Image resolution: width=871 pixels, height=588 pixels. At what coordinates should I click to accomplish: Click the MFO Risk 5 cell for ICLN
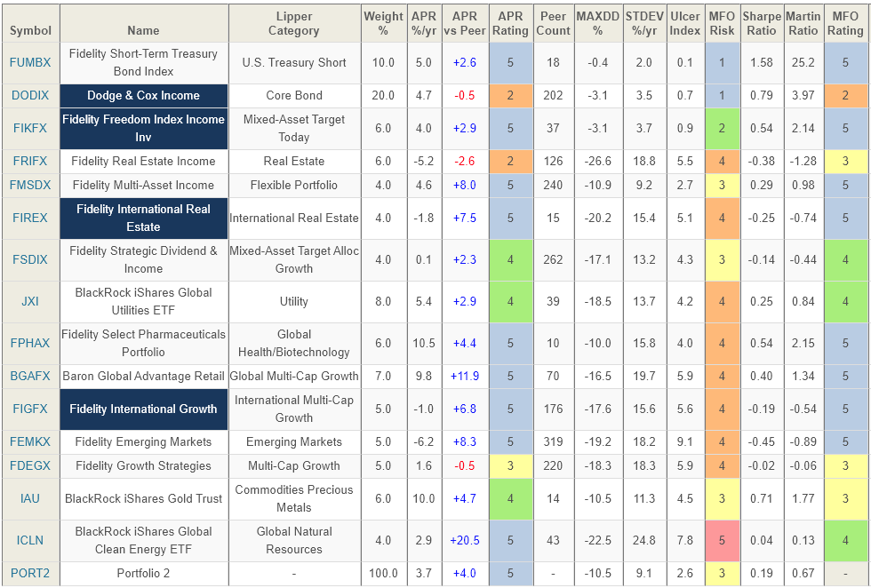[723, 539]
